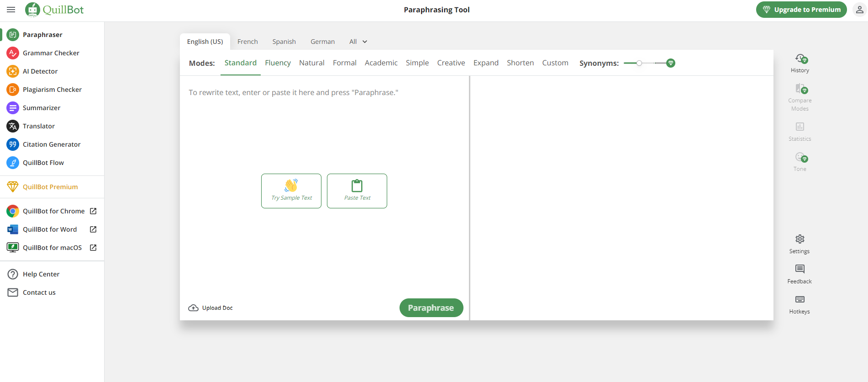Open Citation Generator sidebar icon
Screen dimensions: 868x382
[x=13, y=144]
